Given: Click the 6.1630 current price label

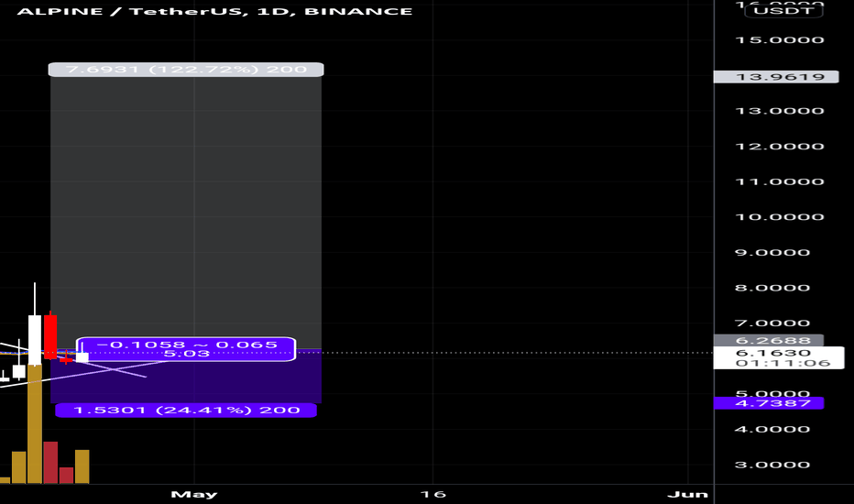Looking at the screenshot, I should pyautogui.click(x=779, y=357).
